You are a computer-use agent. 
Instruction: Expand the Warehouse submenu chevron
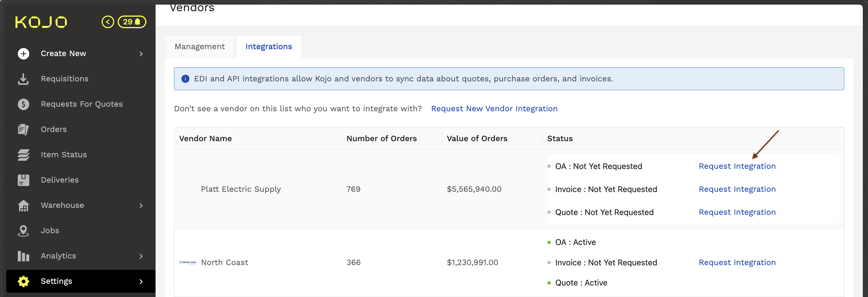(141, 206)
